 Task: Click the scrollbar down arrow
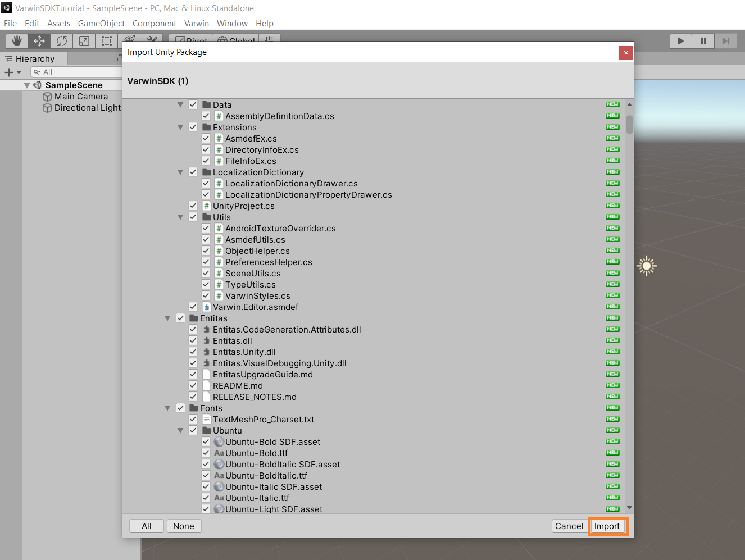[x=629, y=507]
